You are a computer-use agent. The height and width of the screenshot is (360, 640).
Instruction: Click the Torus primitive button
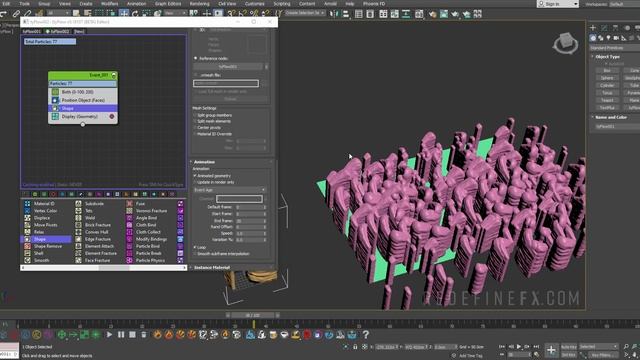pos(607,93)
